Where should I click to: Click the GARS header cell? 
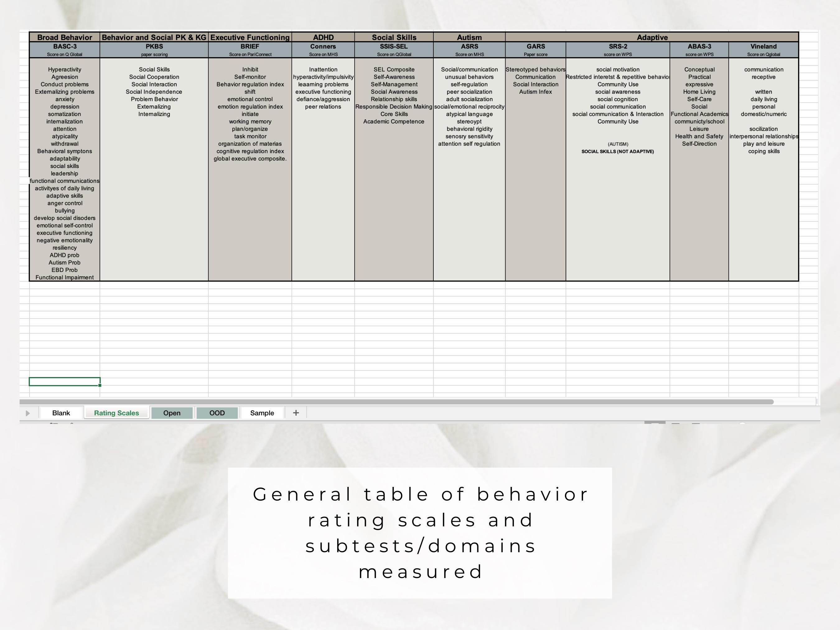(536, 46)
